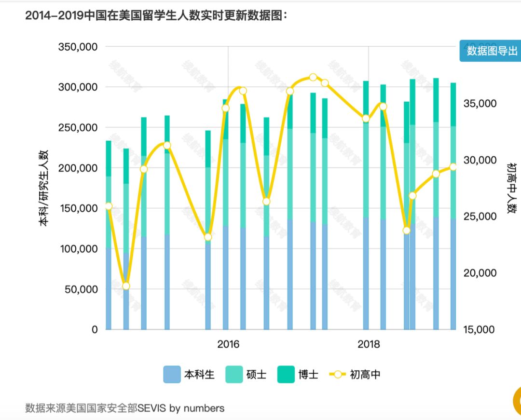The width and height of the screenshot is (521, 420).
Task: Click the 2018 x-axis label
Action: click(x=369, y=344)
